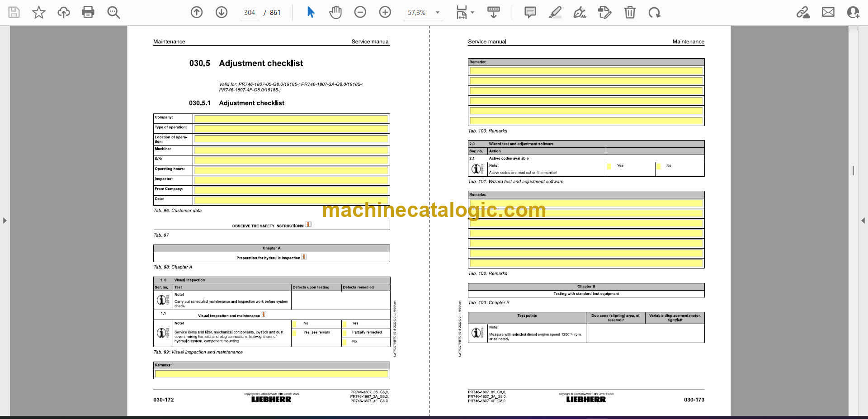Click the Remarks field on page 030-172
The height and width of the screenshot is (419, 868).
point(272,374)
